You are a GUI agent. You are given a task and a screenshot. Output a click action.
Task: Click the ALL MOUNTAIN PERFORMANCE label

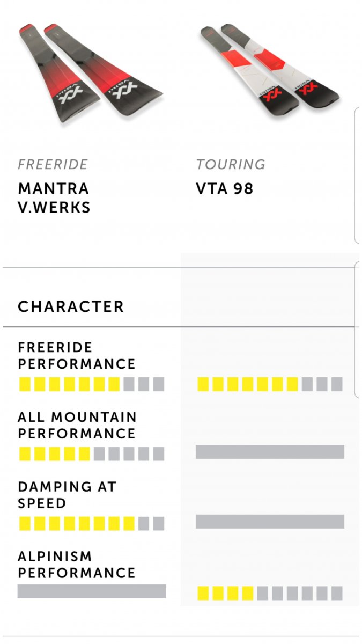click(x=77, y=425)
